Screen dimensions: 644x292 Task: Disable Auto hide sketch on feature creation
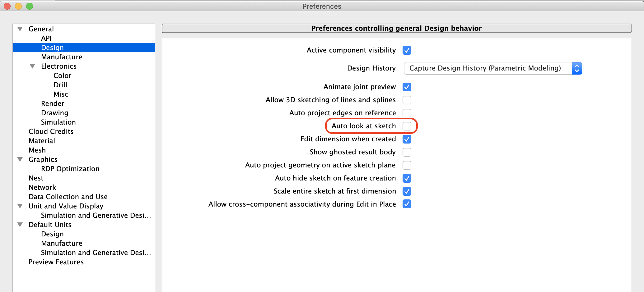click(x=407, y=178)
